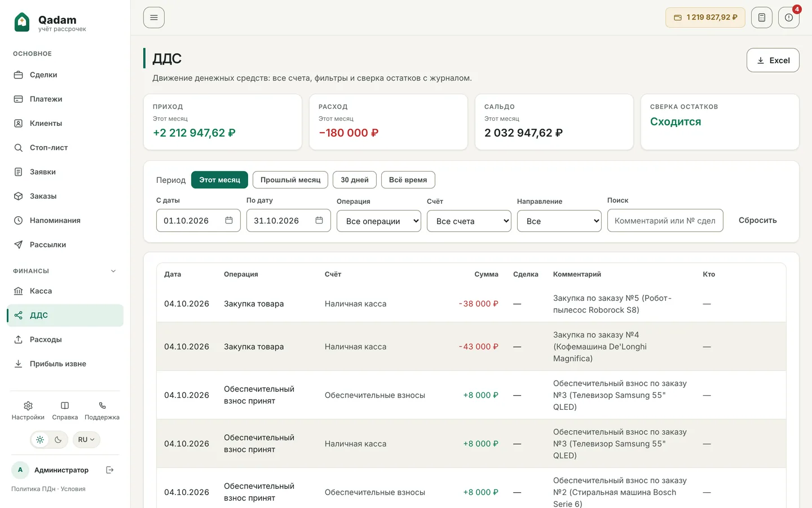Open Поддержка phone icon
This screenshot has width=812, height=508.
102,406
